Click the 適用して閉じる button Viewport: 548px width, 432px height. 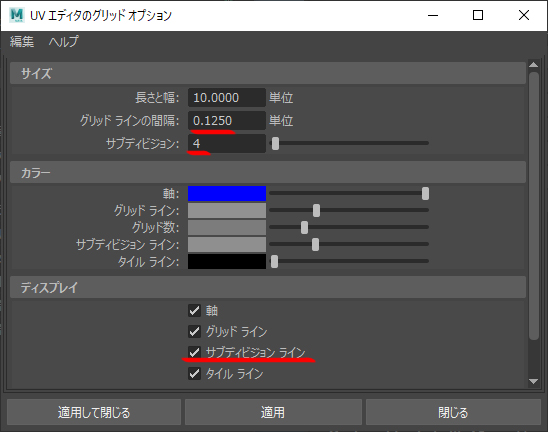coord(94,412)
